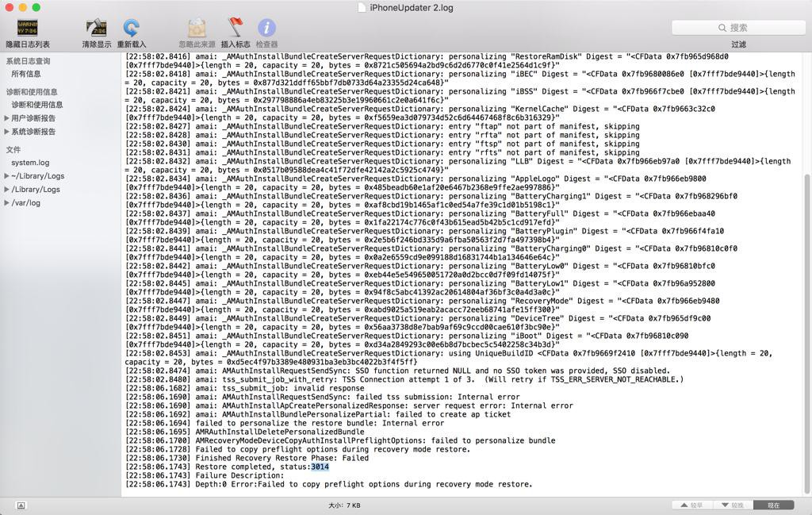Select the 系统诊断报告 sidebar label
The height and width of the screenshot is (515, 812).
coord(33,132)
